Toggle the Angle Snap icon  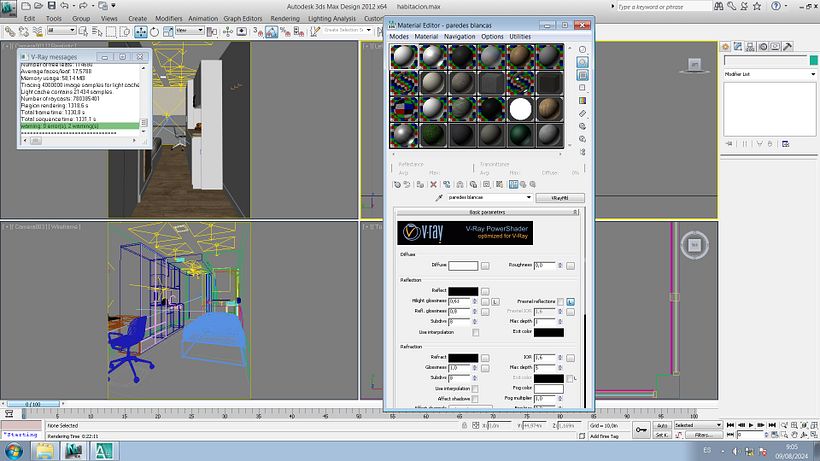tap(271, 32)
